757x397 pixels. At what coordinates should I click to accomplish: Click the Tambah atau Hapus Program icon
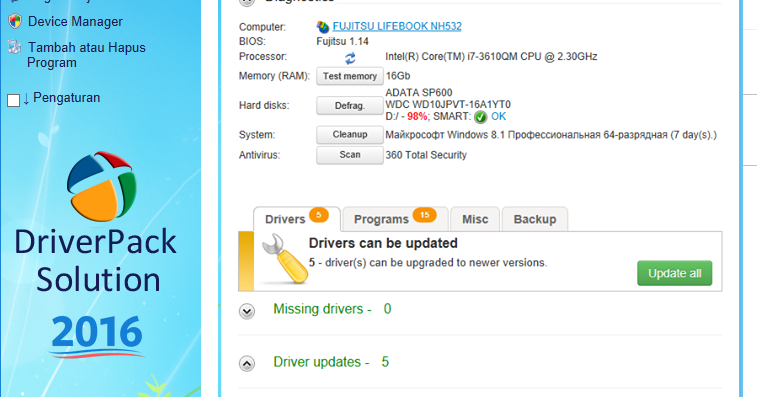pyautogui.click(x=14, y=47)
